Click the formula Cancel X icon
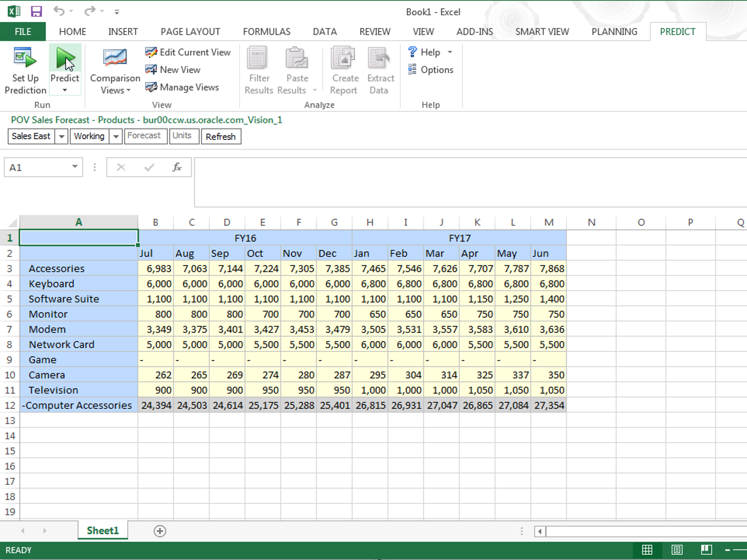 click(121, 167)
